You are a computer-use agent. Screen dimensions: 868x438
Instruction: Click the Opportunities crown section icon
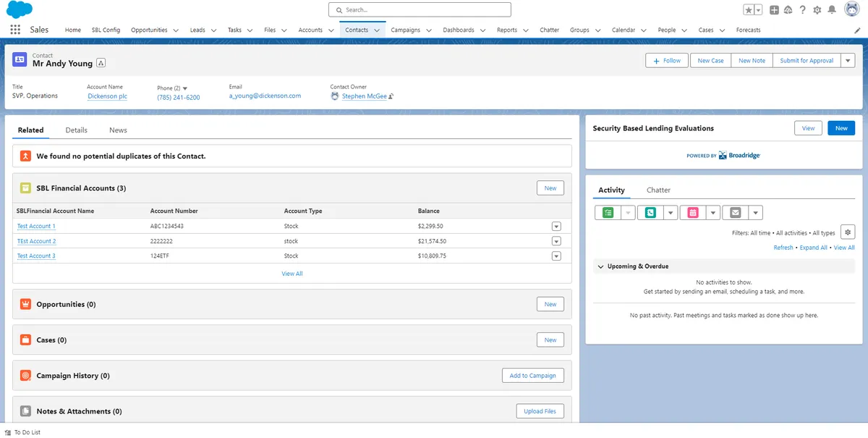[x=25, y=304]
